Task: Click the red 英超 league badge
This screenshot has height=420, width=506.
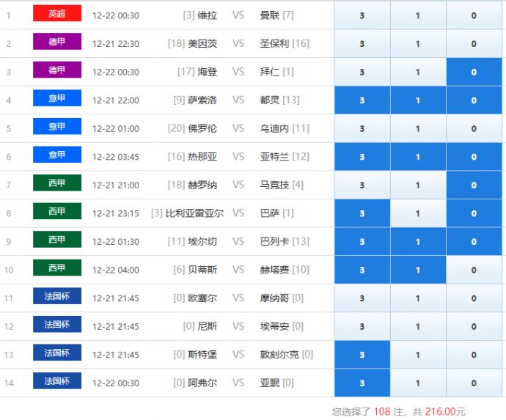Action: [x=56, y=14]
